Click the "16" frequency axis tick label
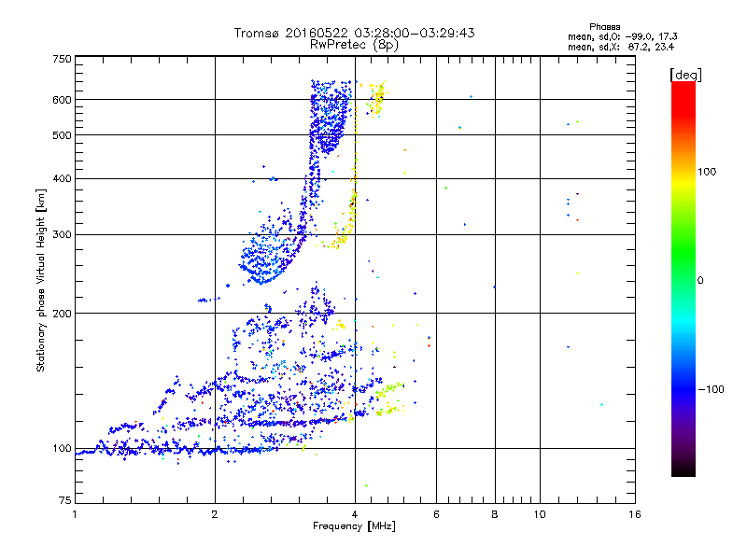The image size is (747, 560). pos(635,514)
